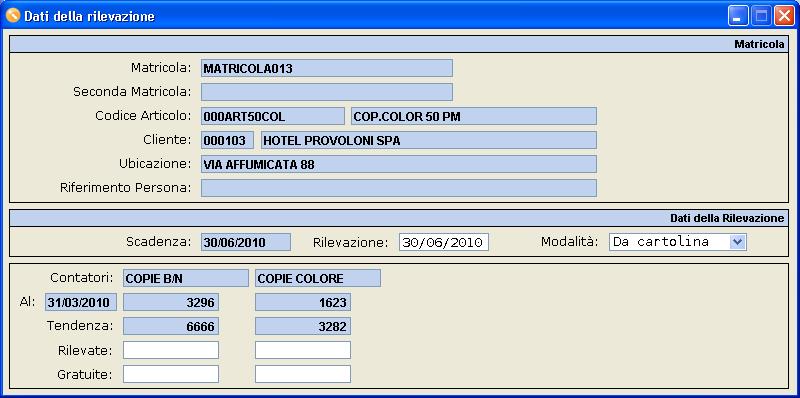Click the Matricola field MATRICOLA013
Viewport: 800px width, 398px height.
(327, 68)
